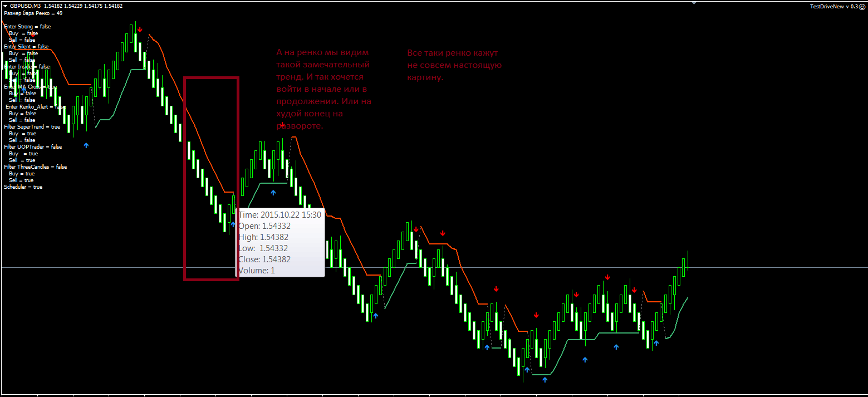Click the TestDriveNew v 0.3 advisor label

(833, 7)
